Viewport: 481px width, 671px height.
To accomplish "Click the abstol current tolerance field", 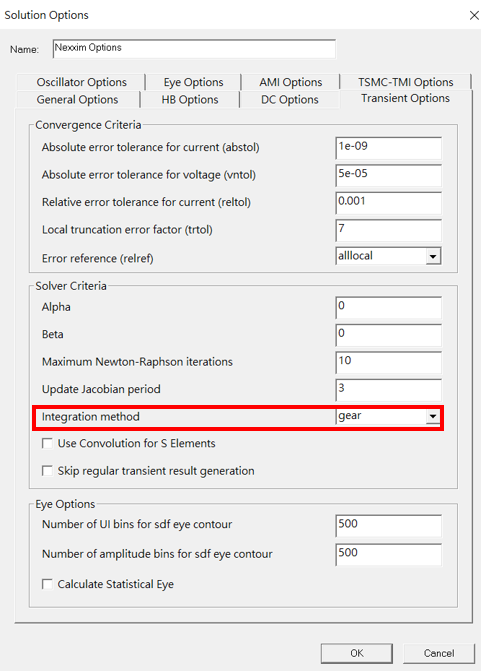I will point(389,148).
